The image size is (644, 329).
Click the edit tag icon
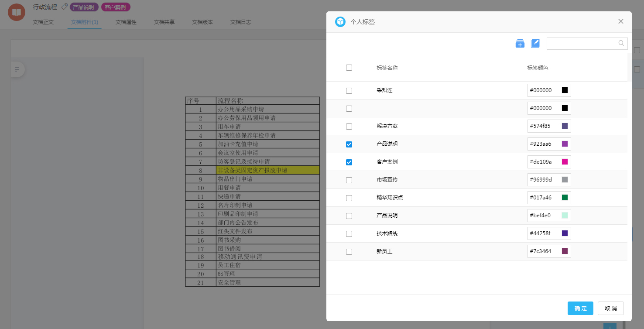point(535,43)
